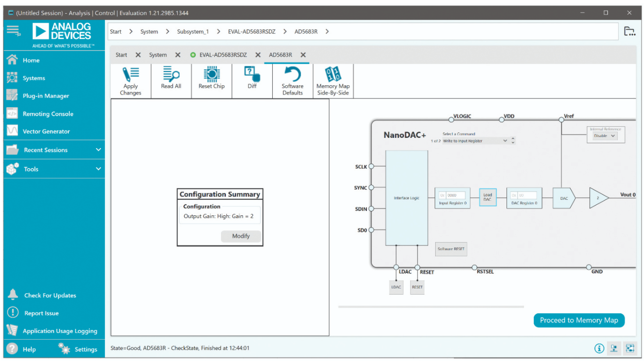Open Application Usage Logging
Viewport: 644px width, 362px height.
tap(60, 331)
